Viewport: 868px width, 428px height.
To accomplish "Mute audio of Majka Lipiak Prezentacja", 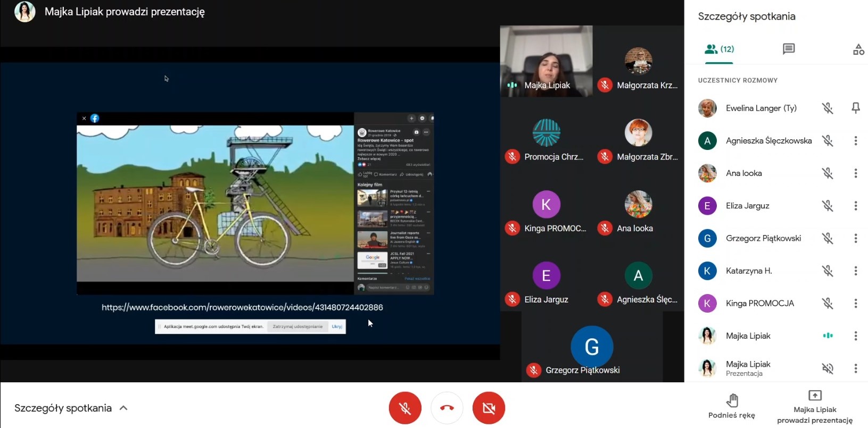I will pyautogui.click(x=828, y=368).
